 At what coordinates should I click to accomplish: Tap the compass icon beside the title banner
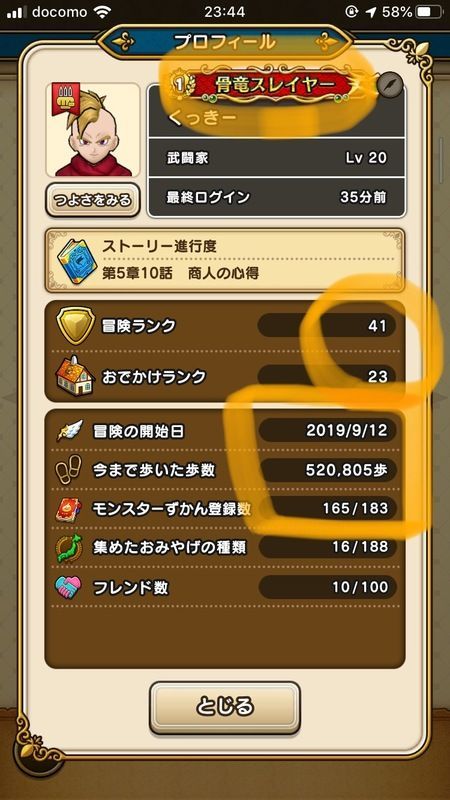[x=390, y=84]
